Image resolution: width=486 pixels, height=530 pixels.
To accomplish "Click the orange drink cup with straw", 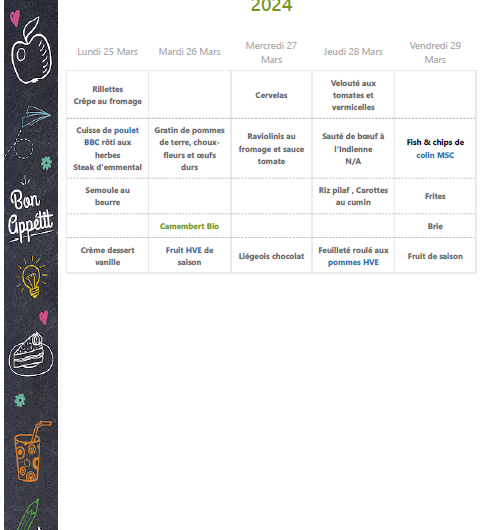I will coord(32,451).
